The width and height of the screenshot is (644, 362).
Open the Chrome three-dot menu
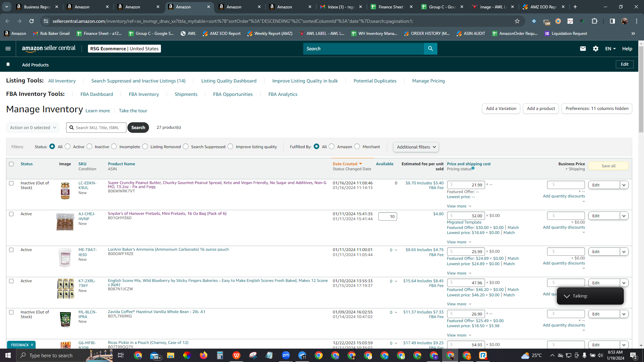[x=637, y=21]
